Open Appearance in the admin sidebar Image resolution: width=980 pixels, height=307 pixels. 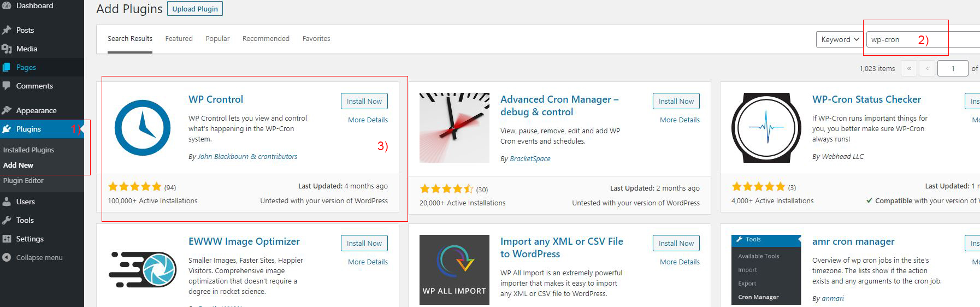coord(36,110)
